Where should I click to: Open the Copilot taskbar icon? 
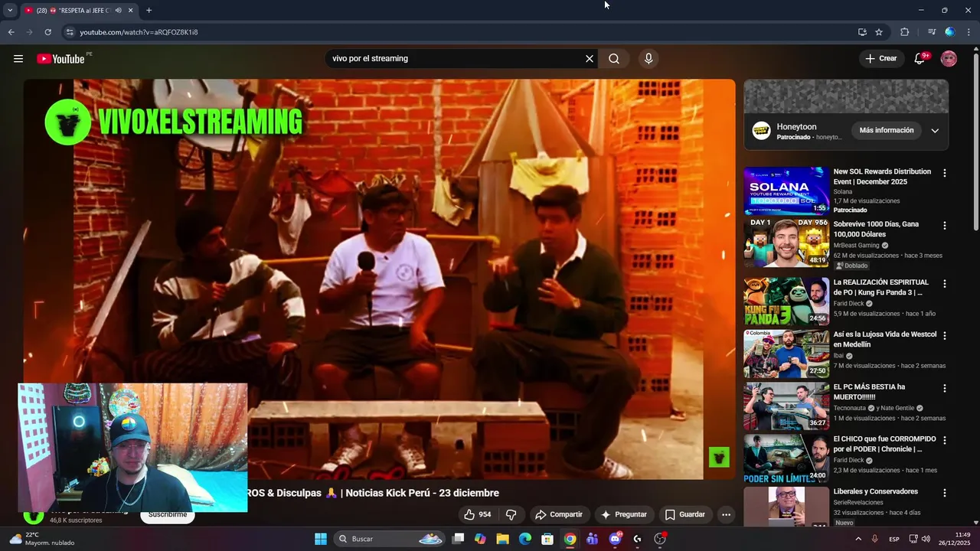click(x=480, y=539)
